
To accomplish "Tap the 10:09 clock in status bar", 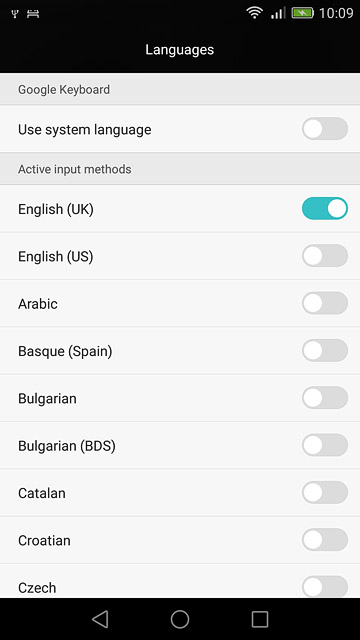I will tap(336, 13).
